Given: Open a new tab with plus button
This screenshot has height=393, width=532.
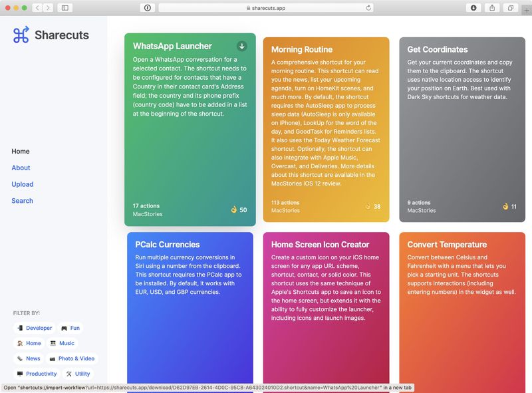Looking at the screenshot, I should pos(527,11).
